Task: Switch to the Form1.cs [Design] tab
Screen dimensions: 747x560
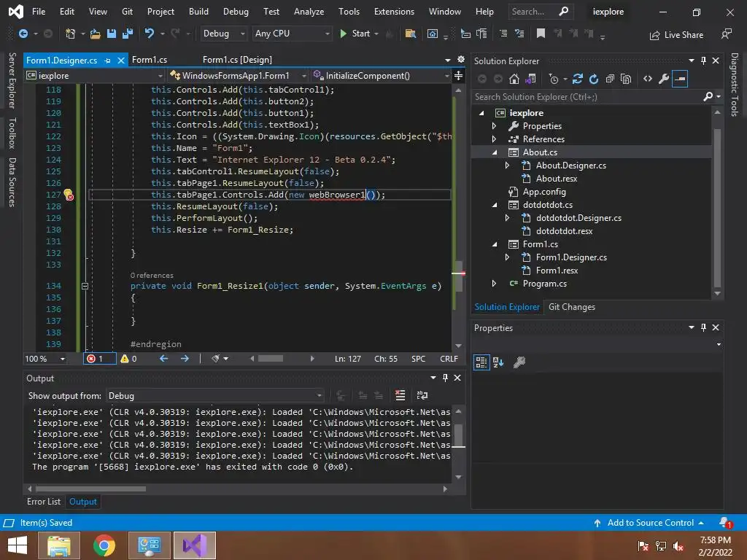Action: [x=237, y=60]
